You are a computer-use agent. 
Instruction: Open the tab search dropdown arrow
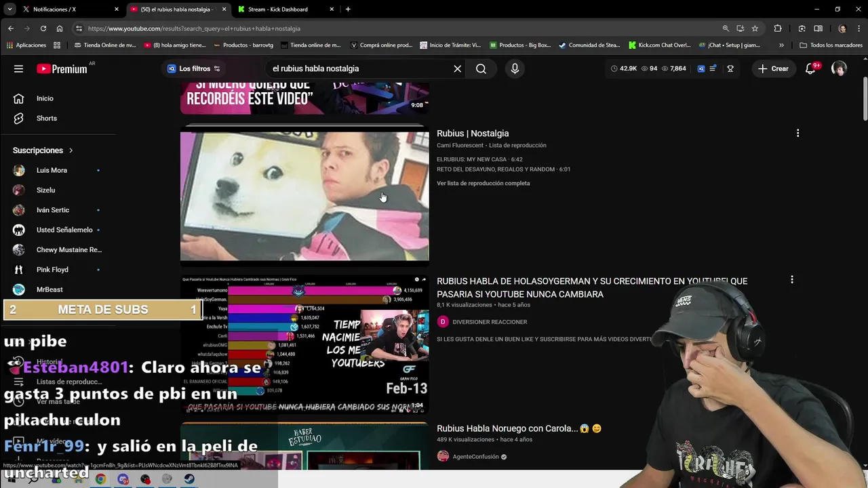pyautogui.click(x=9, y=9)
